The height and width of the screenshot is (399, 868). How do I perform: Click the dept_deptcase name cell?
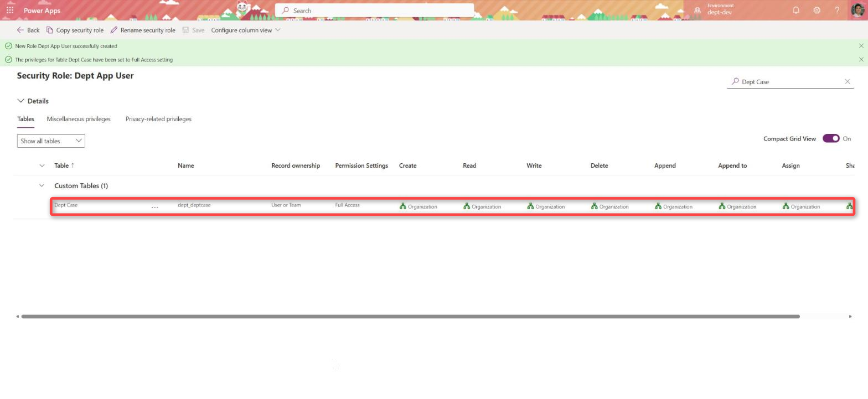click(194, 205)
